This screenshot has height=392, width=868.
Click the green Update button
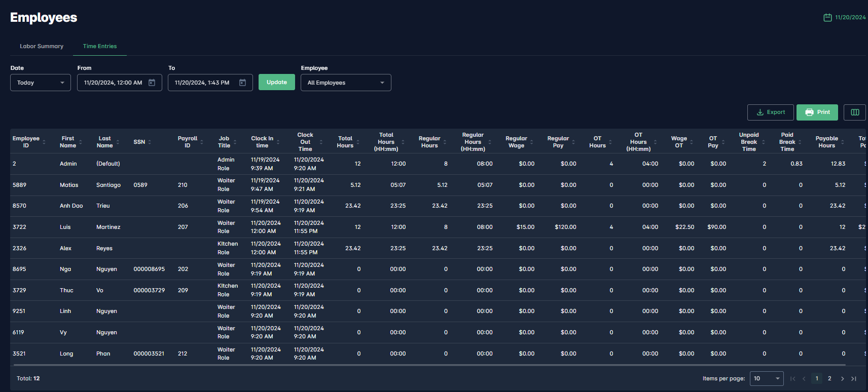[277, 82]
